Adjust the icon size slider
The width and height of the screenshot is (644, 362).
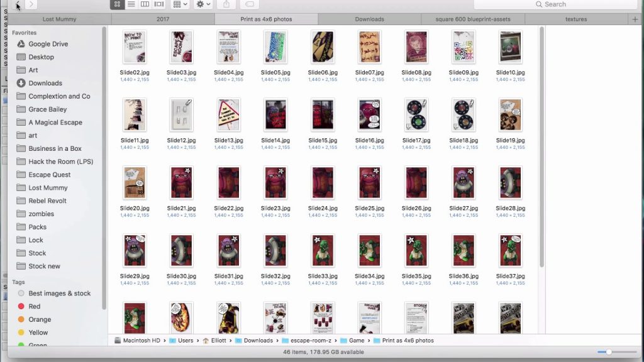(608, 352)
